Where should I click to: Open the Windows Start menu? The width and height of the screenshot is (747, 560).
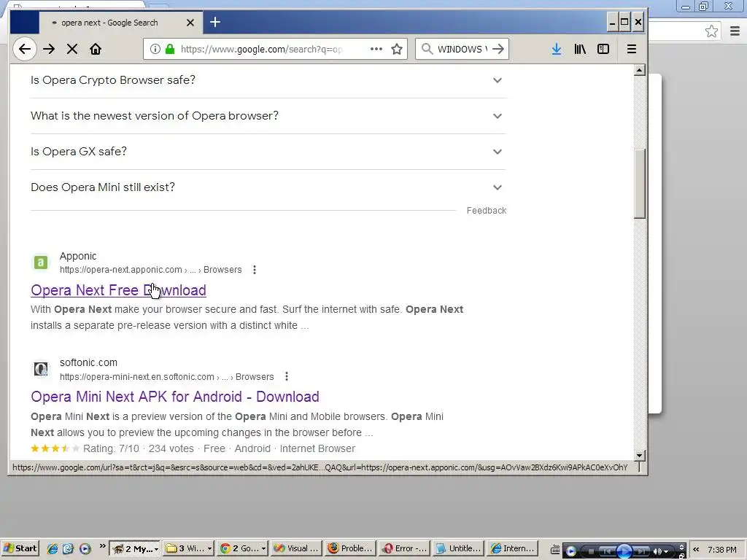click(x=20, y=548)
